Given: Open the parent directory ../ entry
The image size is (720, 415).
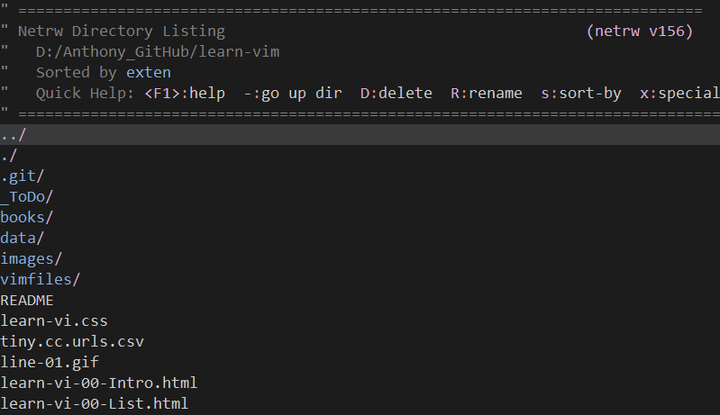Looking at the screenshot, I should [x=13, y=135].
